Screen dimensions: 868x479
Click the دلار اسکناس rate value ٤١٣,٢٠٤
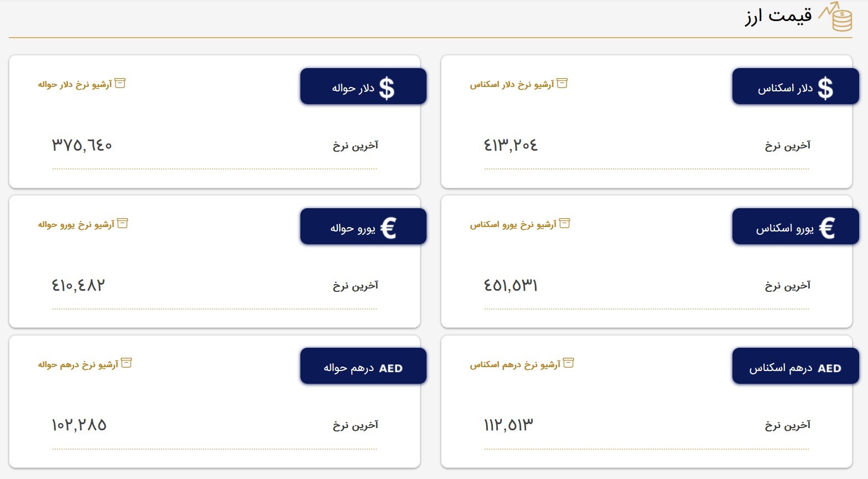(511, 145)
